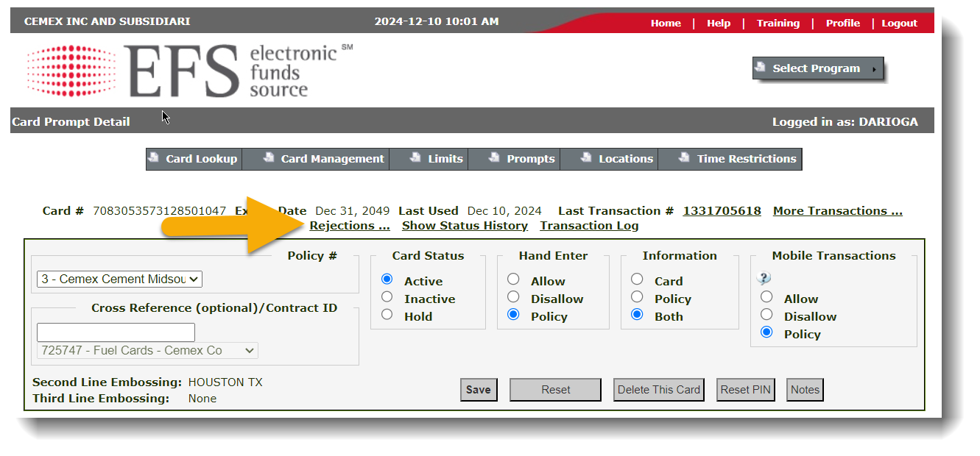Click the Cross Reference input field
The height and width of the screenshot is (456, 980).
click(115, 332)
